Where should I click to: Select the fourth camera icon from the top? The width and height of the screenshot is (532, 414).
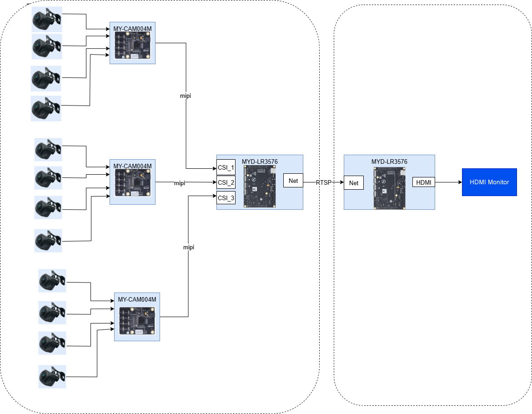pos(46,109)
